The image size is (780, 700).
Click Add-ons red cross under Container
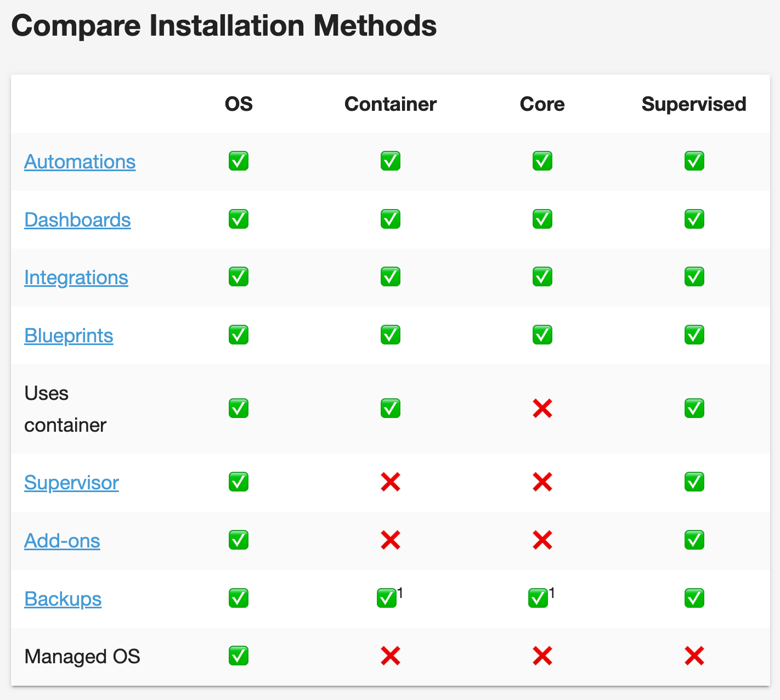pos(391,540)
